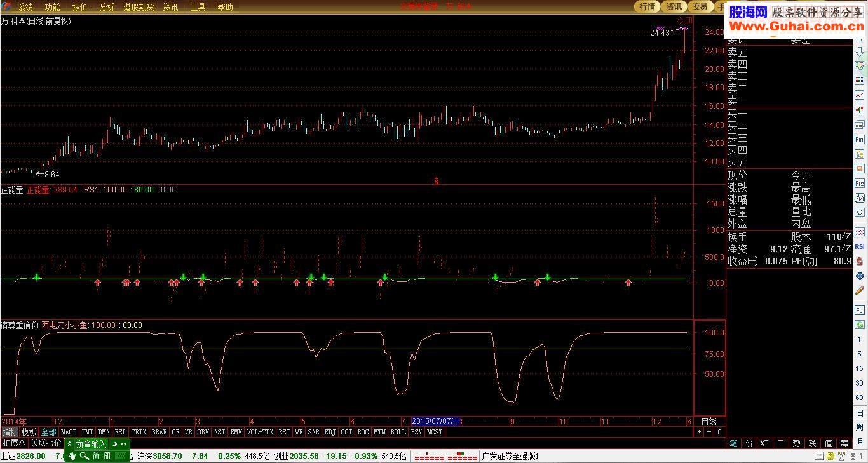Click the red wavy indicator icon
This screenshot has height=463, width=868.
pos(859,232)
